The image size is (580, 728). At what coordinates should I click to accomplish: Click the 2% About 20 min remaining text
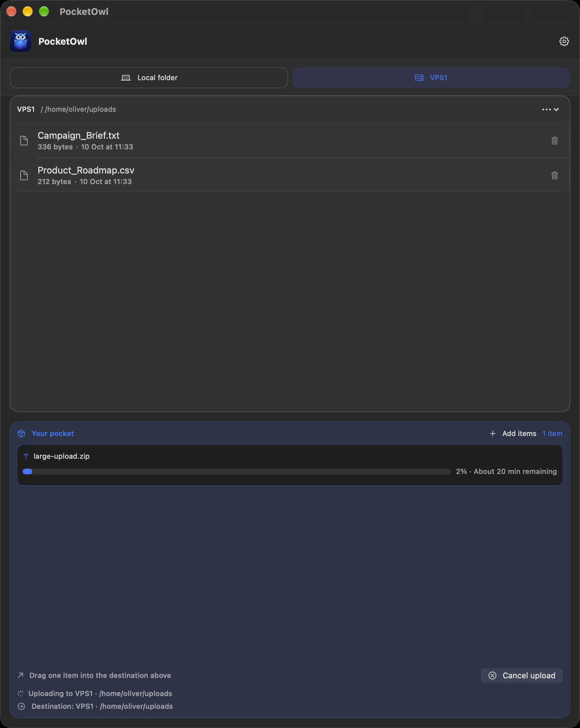[x=506, y=471]
